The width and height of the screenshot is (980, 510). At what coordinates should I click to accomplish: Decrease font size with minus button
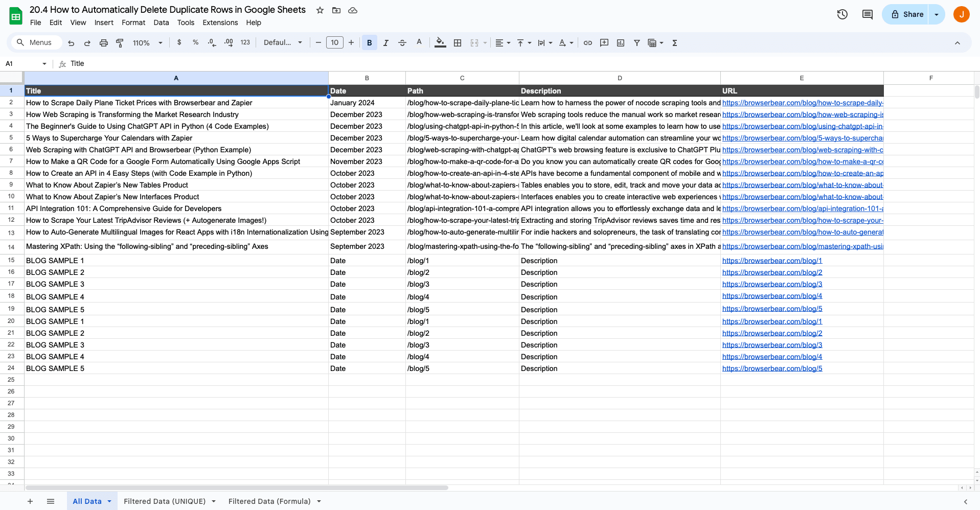[318, 42]
